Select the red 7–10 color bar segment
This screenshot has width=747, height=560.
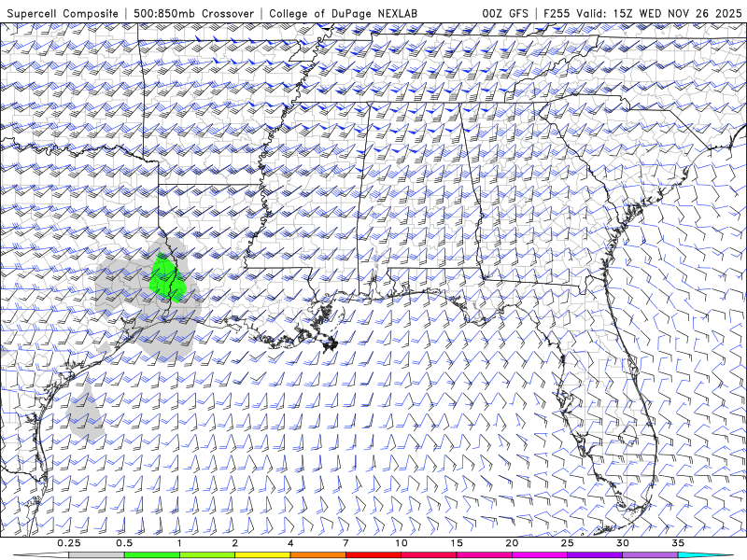373,555
